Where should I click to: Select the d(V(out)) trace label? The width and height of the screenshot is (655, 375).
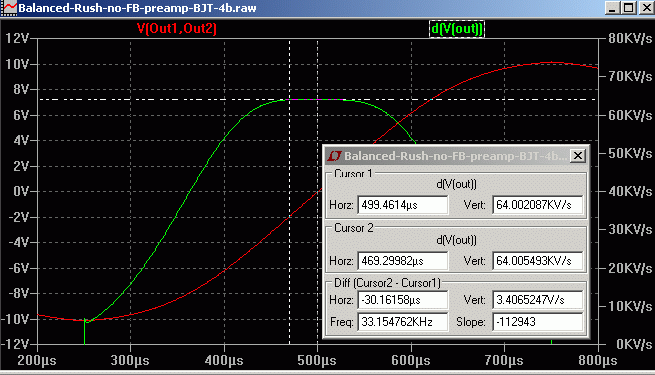click(x=457, y=29)
